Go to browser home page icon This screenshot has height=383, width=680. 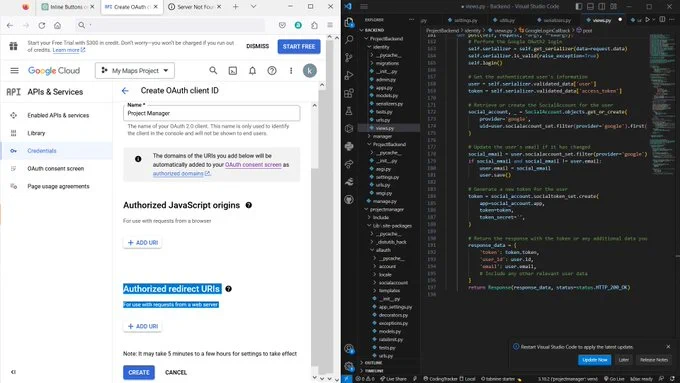[57, 25]
